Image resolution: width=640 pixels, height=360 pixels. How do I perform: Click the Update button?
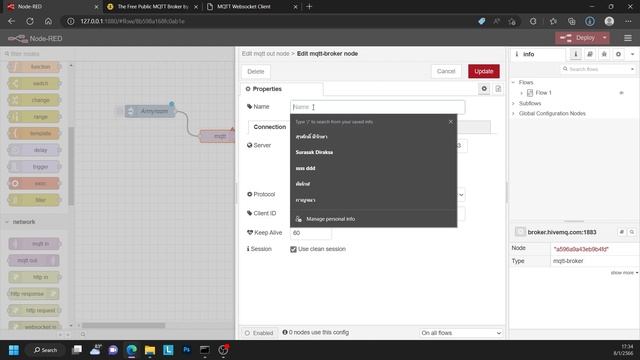tap(484, 71)
